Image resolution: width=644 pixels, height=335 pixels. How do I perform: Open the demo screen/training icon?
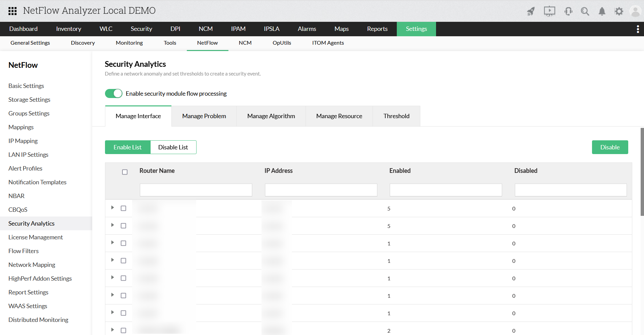pyautogui.click(x=549, y=11)
